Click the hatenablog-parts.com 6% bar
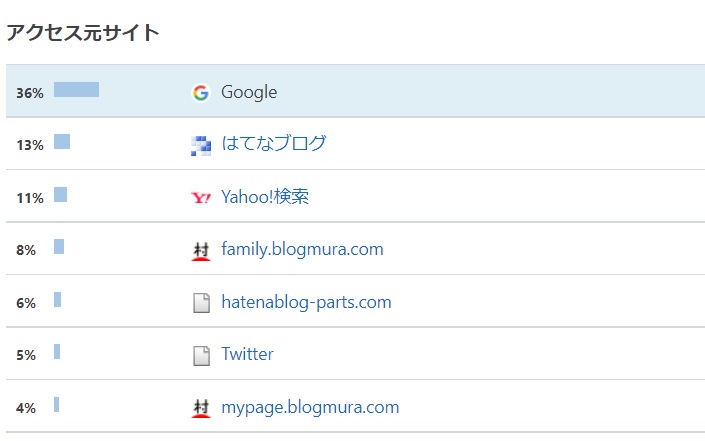The width and height of the screenshot is (705, 441). (x=58, y=299)
